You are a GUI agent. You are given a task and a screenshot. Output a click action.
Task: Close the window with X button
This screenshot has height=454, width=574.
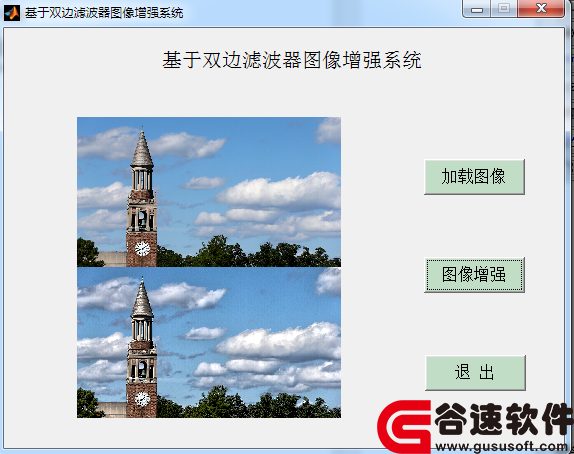(x=541, y=8)
